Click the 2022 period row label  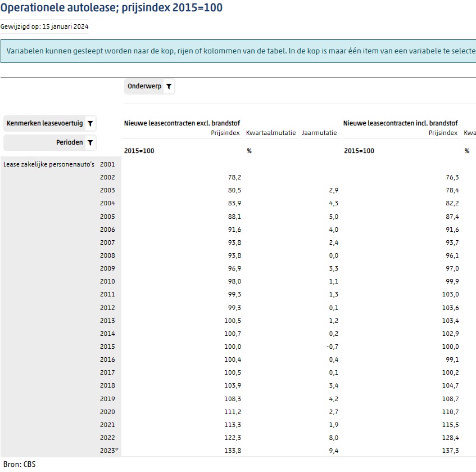[107, 438]
